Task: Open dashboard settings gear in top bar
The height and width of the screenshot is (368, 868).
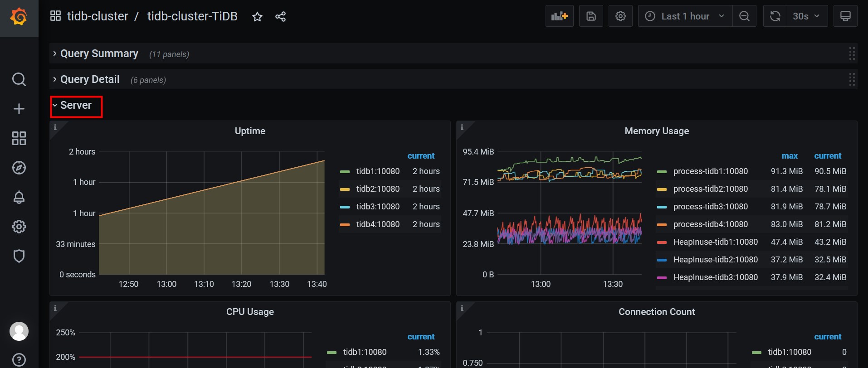Action: 620,16
